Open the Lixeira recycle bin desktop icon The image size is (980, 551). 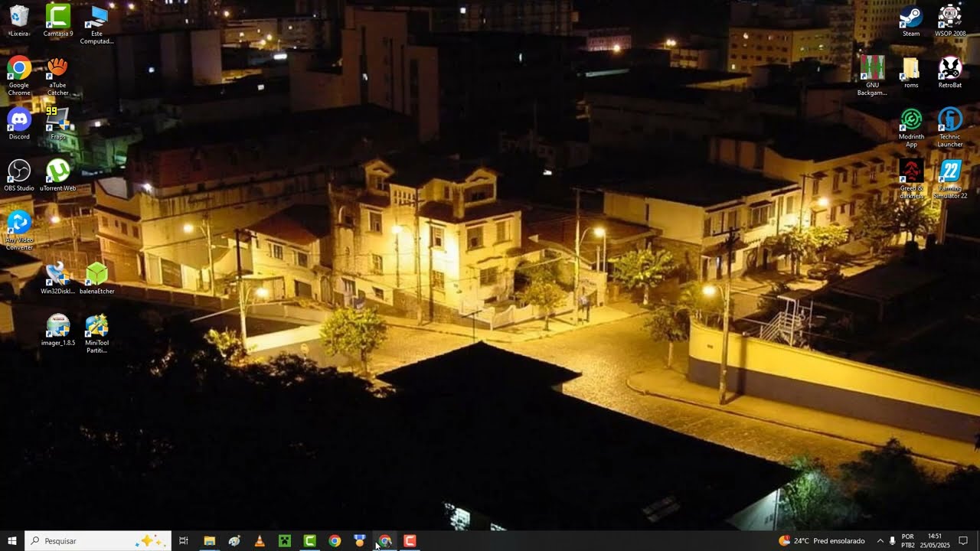click(x=19, y=21)
